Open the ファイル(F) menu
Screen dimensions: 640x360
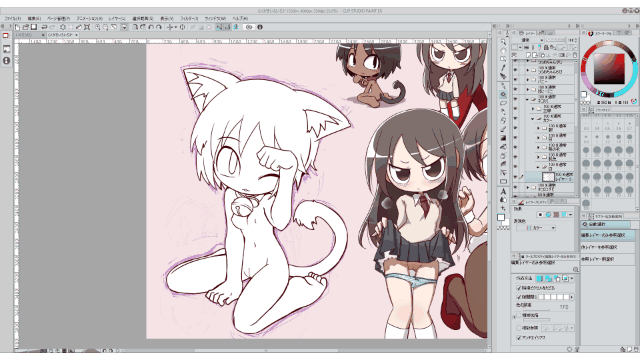pos(13,18)
